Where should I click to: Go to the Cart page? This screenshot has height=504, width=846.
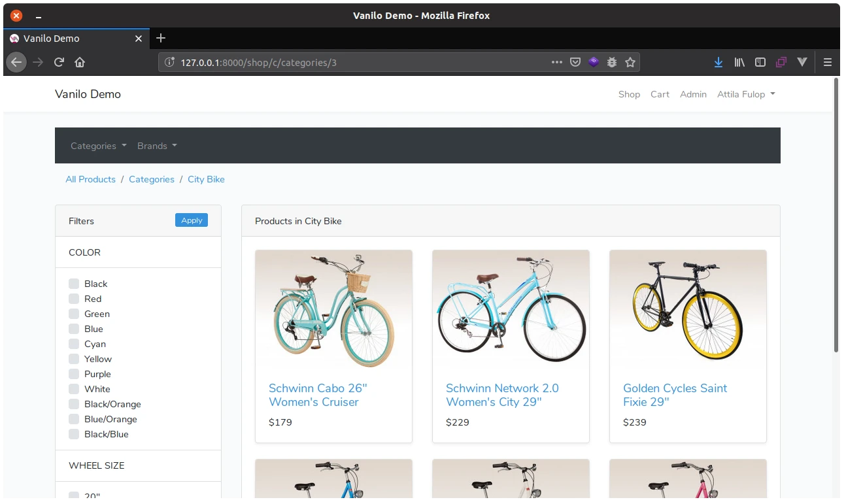pos(660,94)
